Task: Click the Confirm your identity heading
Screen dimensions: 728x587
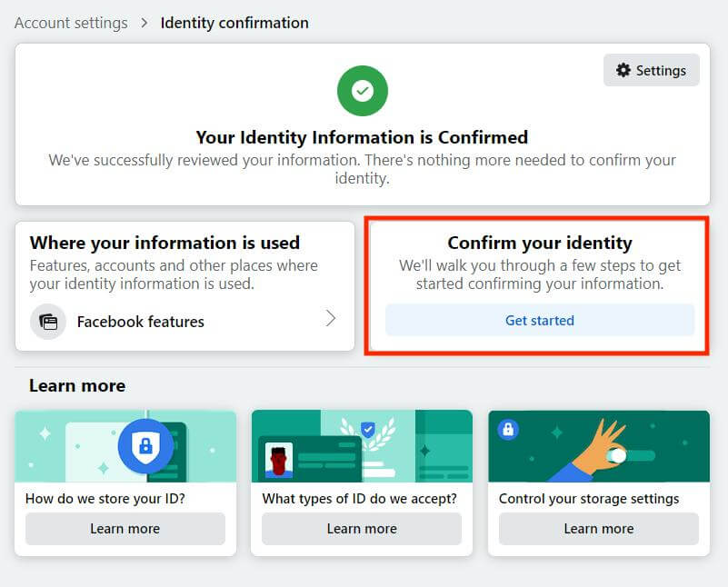Action: coord(540,243)
